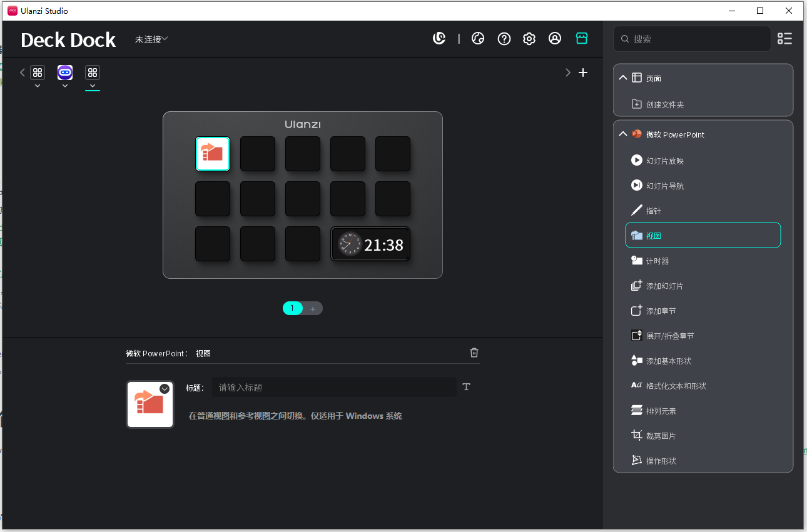Click the trash icon to delete action
The height and width of the screenshot is (532, 807).
pyautogui.click(x=474, y=353)
